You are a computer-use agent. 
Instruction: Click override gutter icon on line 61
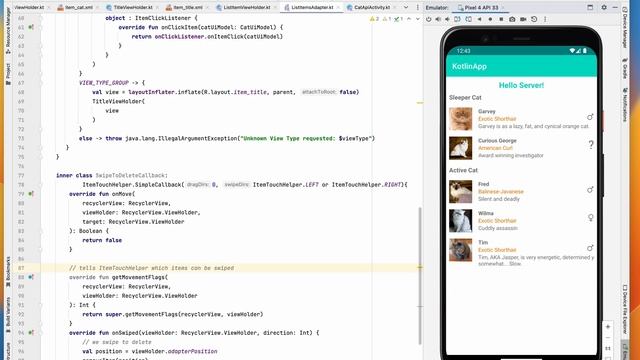click(31, 27)
